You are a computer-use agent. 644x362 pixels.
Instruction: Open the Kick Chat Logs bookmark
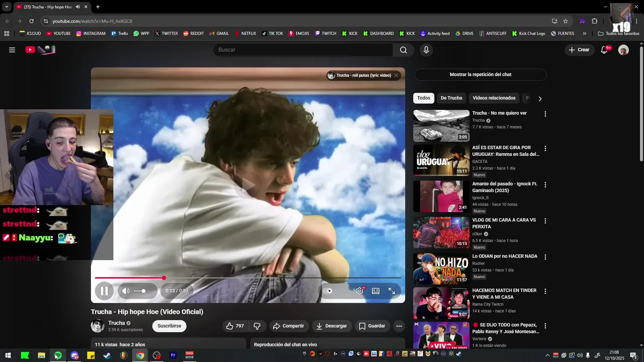(x=528, y=34)
